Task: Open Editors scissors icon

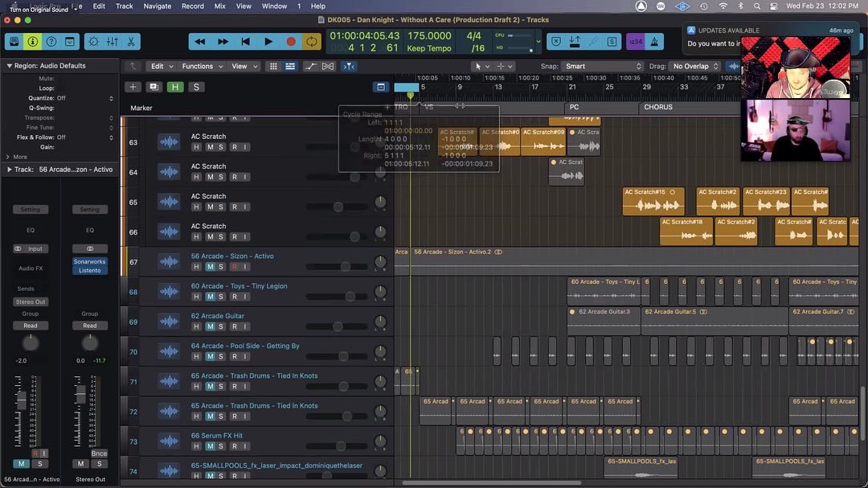Action: click(x=131, y=42)
